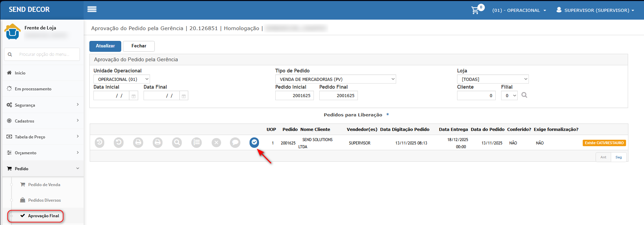Open the Loja dropdown showing [TODAS]
The height and width of the screenshot is (225, 644).
(493, 79)
